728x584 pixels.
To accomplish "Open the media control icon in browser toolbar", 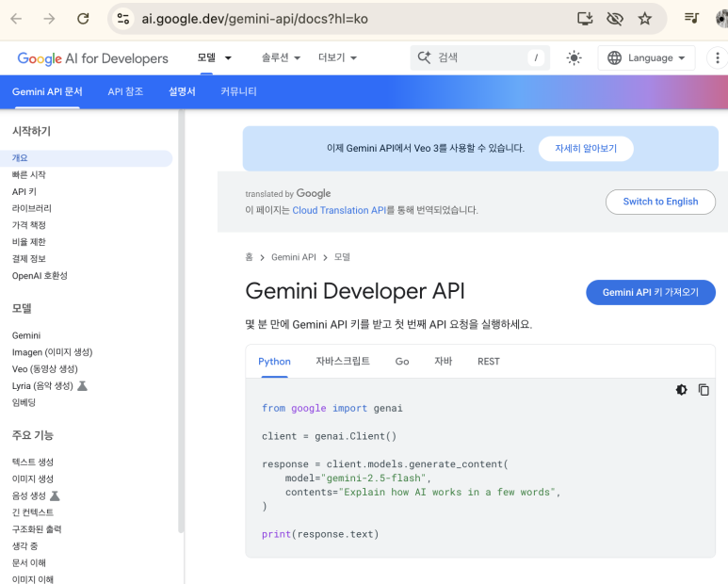I will [691, 18].
